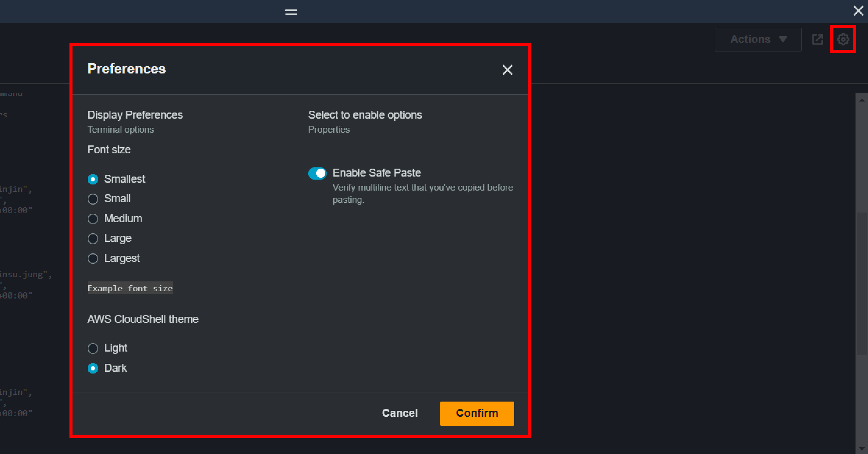Confirm the preference changes

point(477,413)
